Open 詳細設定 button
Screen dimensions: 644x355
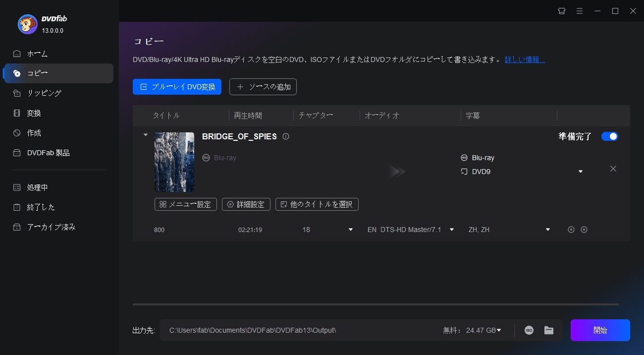[246, 204]
